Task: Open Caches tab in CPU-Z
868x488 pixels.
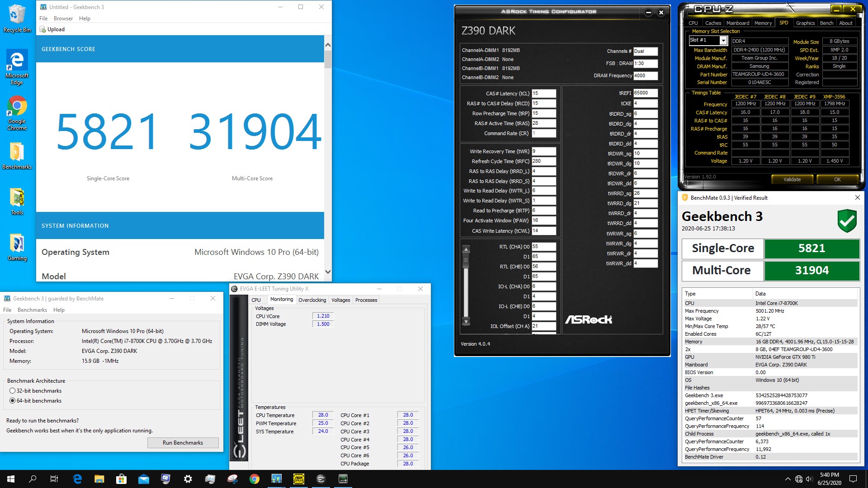Action: [713, 23]
